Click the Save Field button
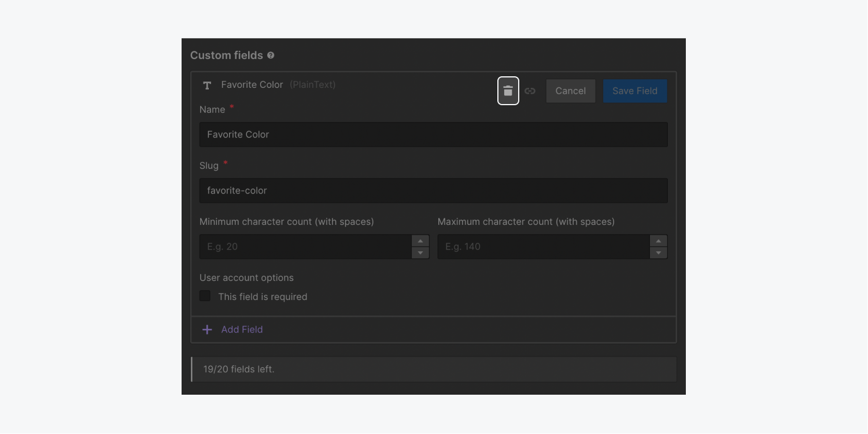Viewport: 868px width, 434px height. (x=635, y=91)
